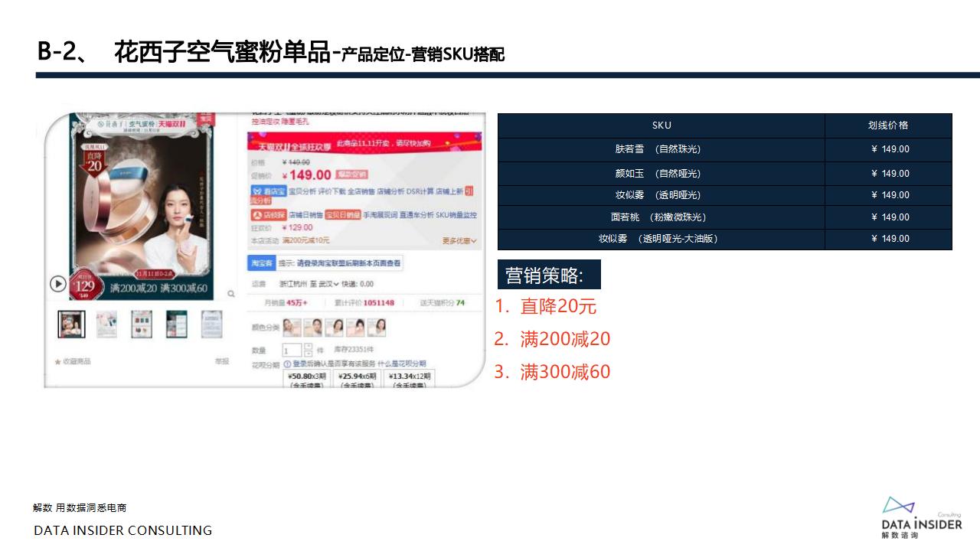Viewport: 980px width, 551px height.
Task: Click the 店侦探 badge icon
Action: (268, 215)
